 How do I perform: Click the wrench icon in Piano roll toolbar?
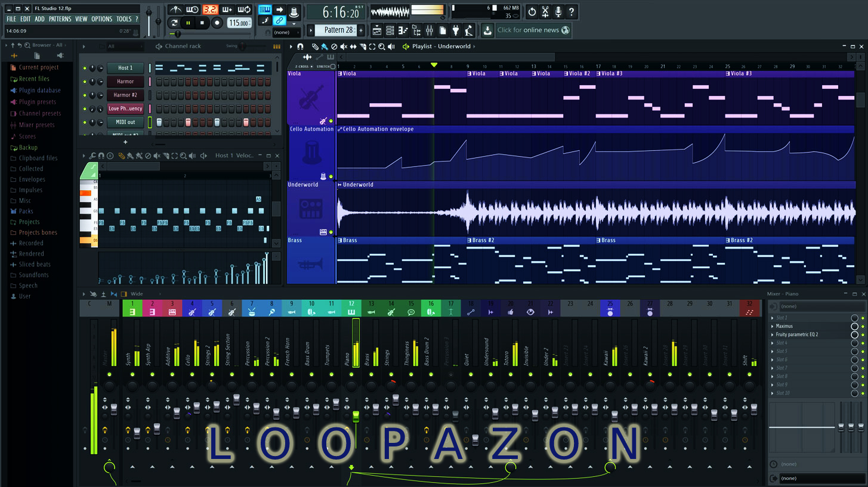click(92, 156)
